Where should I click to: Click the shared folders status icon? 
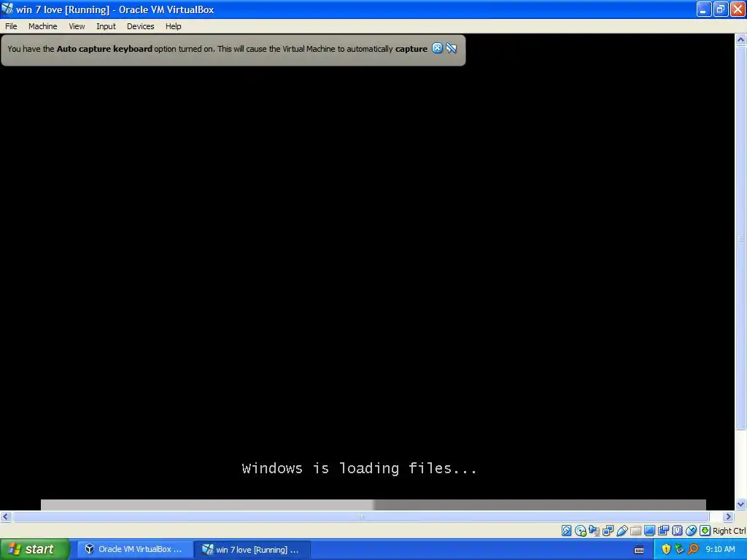(x=635, y=531)
